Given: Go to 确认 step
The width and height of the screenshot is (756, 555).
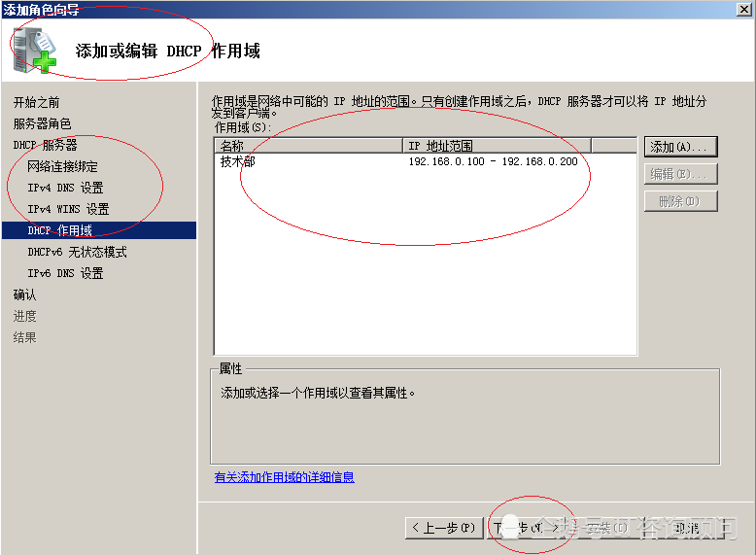Looking at the screenshot, I should pyautogui.click(x=24, y=295).
